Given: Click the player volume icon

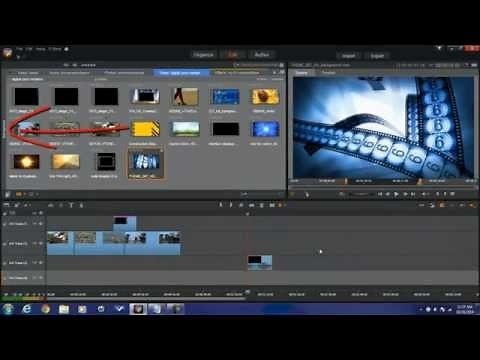Looking at the screenshot, I should (x=425, y=194).
